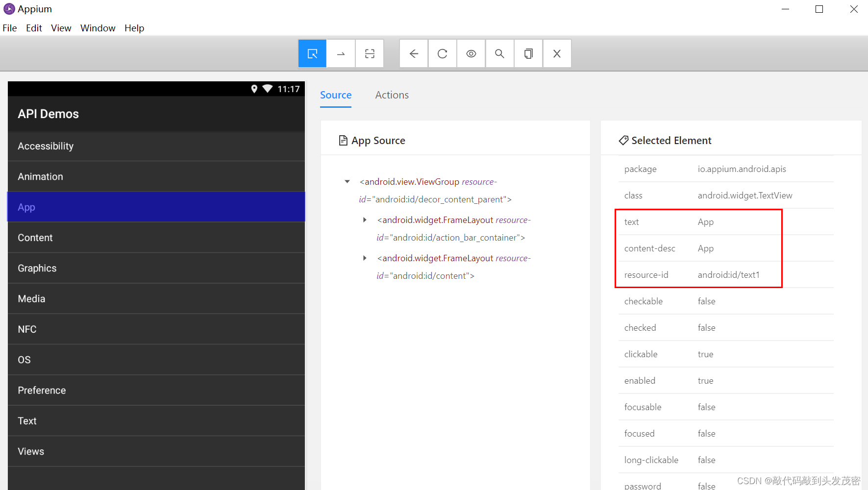
Task: Click the focusable row value false
Action: [x=707, y=407]
